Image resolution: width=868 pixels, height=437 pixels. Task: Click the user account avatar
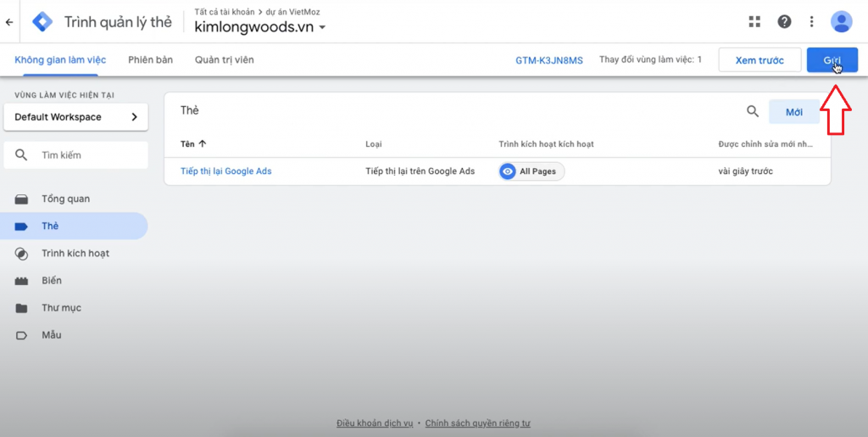(842, 21)
